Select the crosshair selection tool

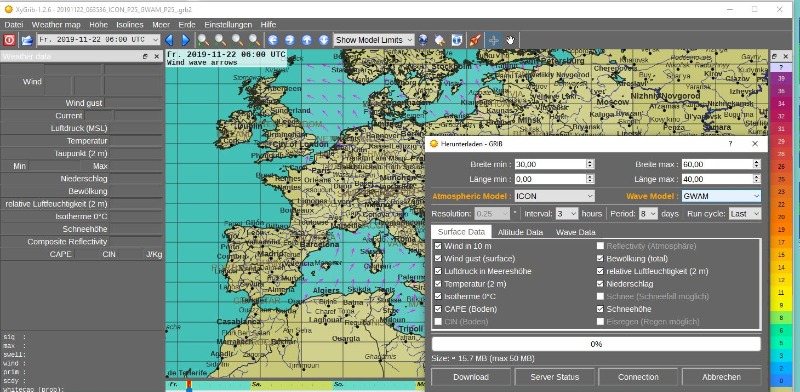[493, 40]
